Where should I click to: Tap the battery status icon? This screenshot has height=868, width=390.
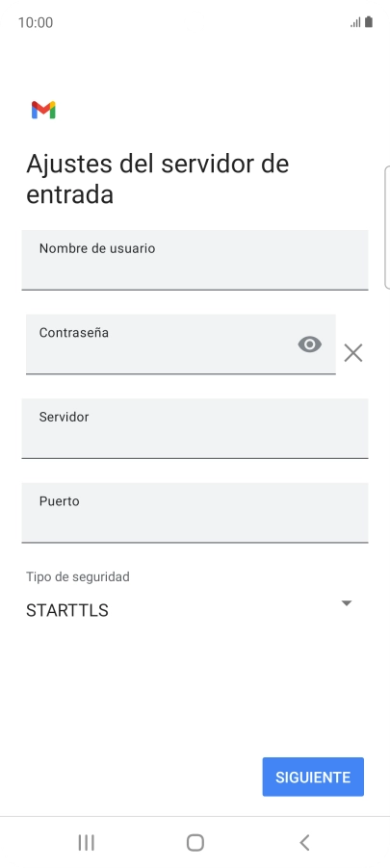pos(369,22)
